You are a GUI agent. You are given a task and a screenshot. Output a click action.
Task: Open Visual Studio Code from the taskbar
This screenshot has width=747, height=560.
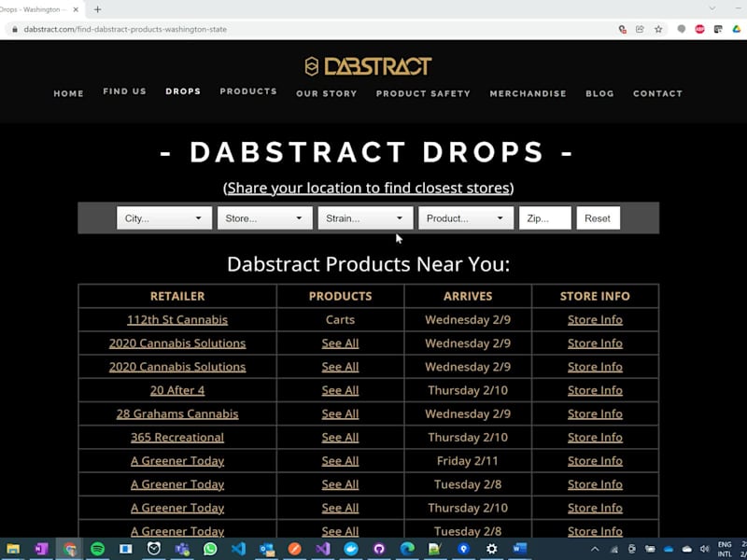(238, 549)
